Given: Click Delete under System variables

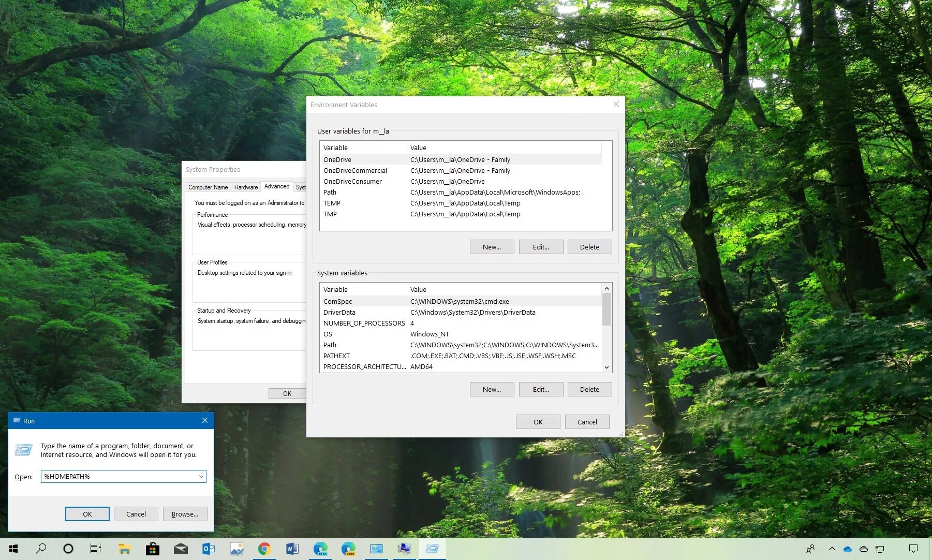Looking at the screenshot, I should pyautogui.click(x=589, y=389).
